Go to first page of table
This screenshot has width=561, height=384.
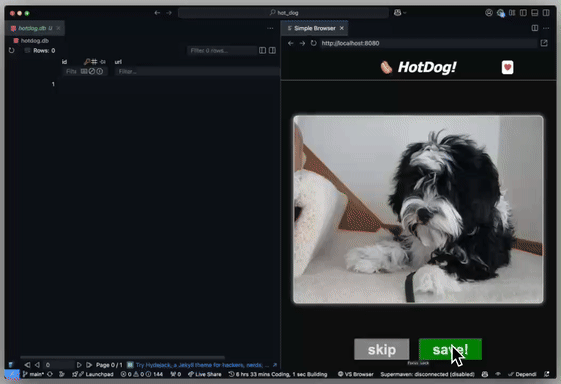(27, 365)
